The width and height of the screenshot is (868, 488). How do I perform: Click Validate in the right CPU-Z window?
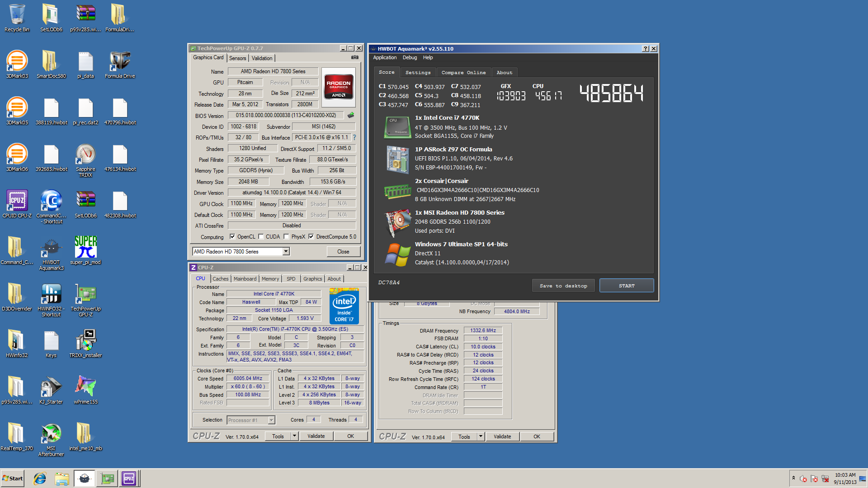tap(502, 436)
